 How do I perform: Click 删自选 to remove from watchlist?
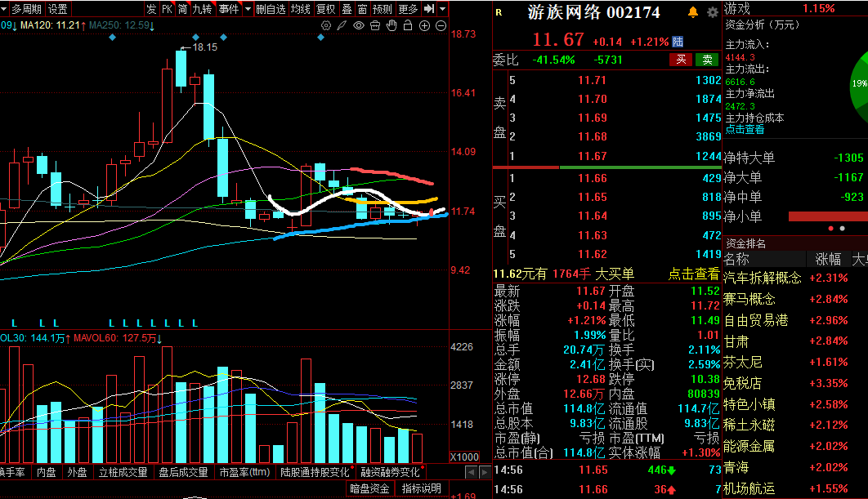coord(271,9)
